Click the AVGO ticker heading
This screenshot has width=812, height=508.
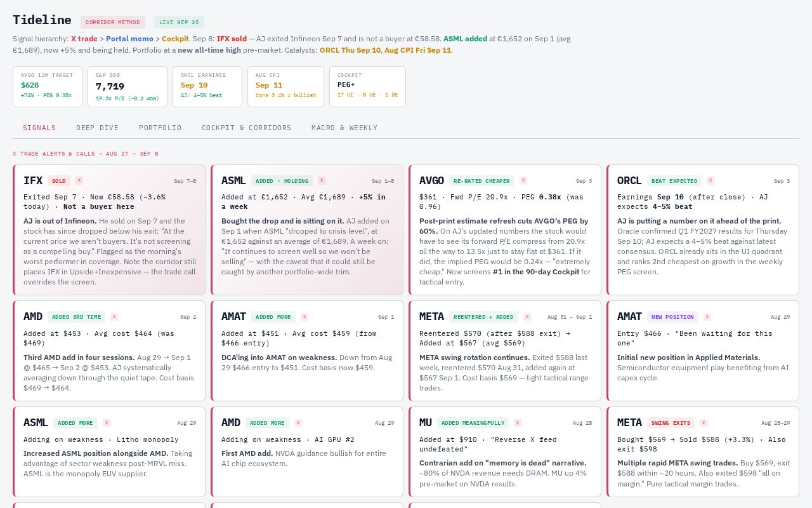pos(431,181)
